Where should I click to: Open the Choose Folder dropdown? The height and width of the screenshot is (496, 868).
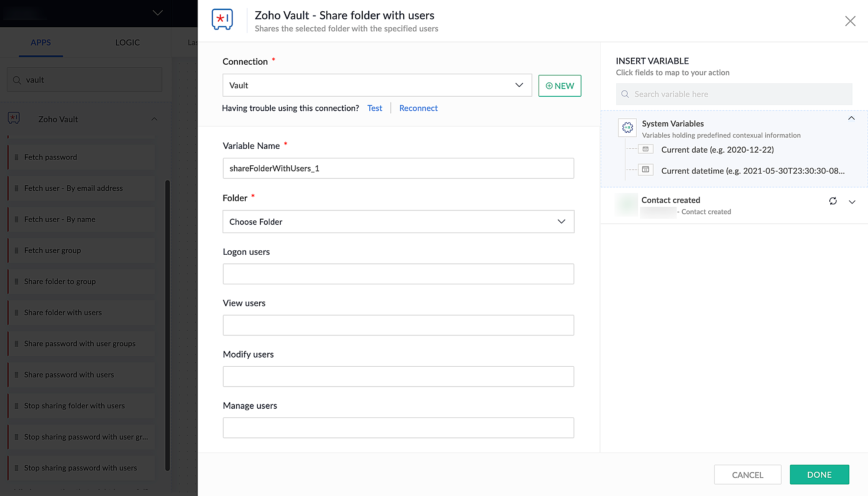click(x=398, y=221)
